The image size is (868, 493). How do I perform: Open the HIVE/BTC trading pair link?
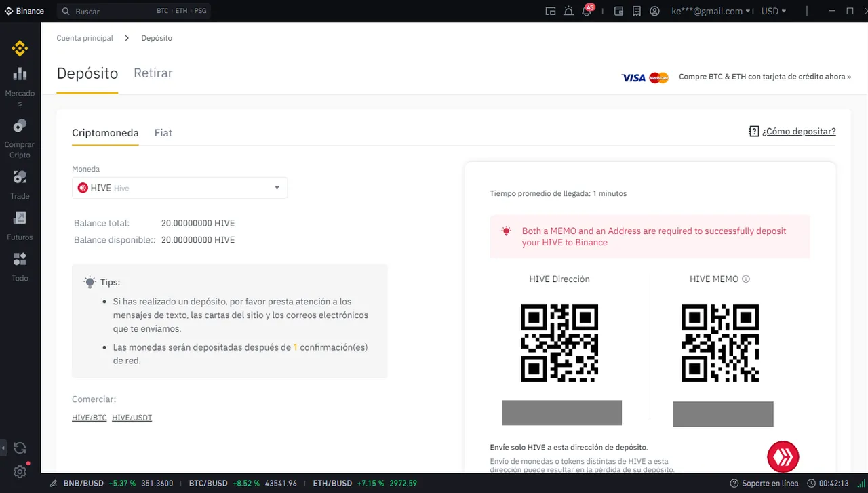(90, 418)
